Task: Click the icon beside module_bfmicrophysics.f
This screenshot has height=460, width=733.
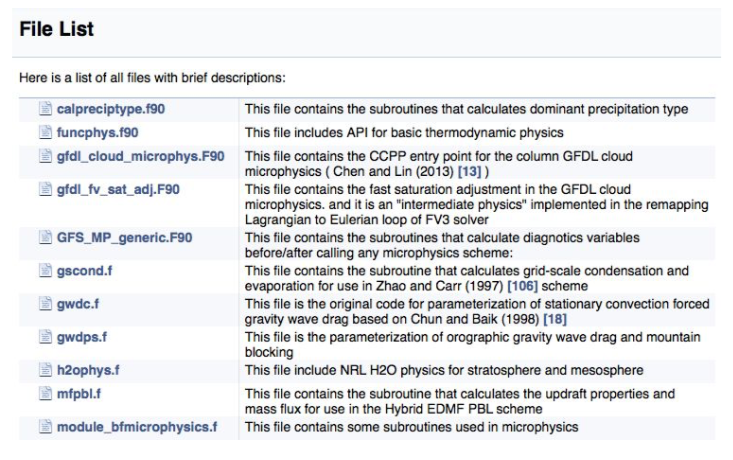Action: point(45,427)
